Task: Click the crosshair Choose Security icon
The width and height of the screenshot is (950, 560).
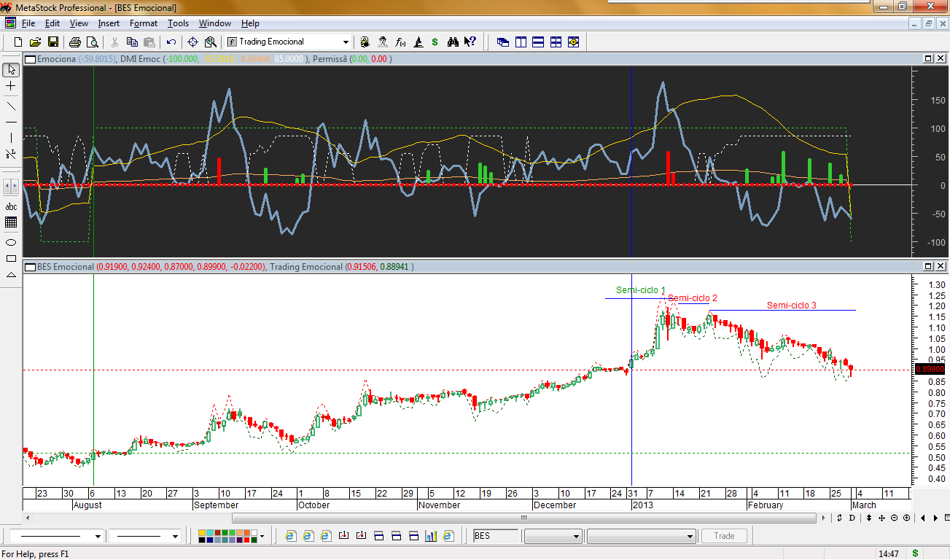Action: 193,42
